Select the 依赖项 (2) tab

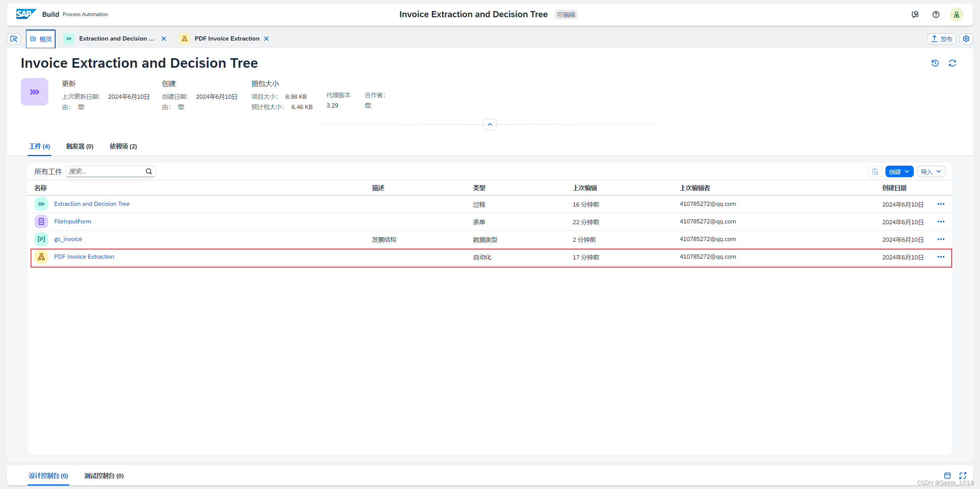(123, 146)
